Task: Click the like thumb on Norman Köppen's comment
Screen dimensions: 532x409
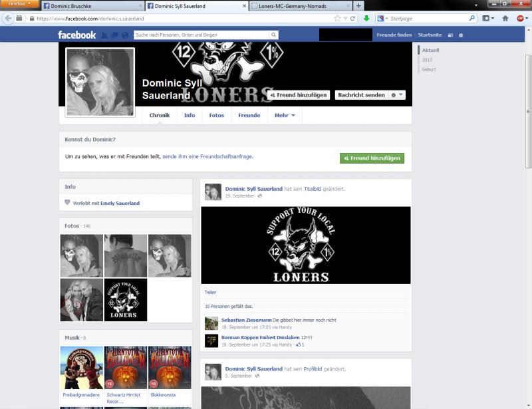Action: point(299,344)
